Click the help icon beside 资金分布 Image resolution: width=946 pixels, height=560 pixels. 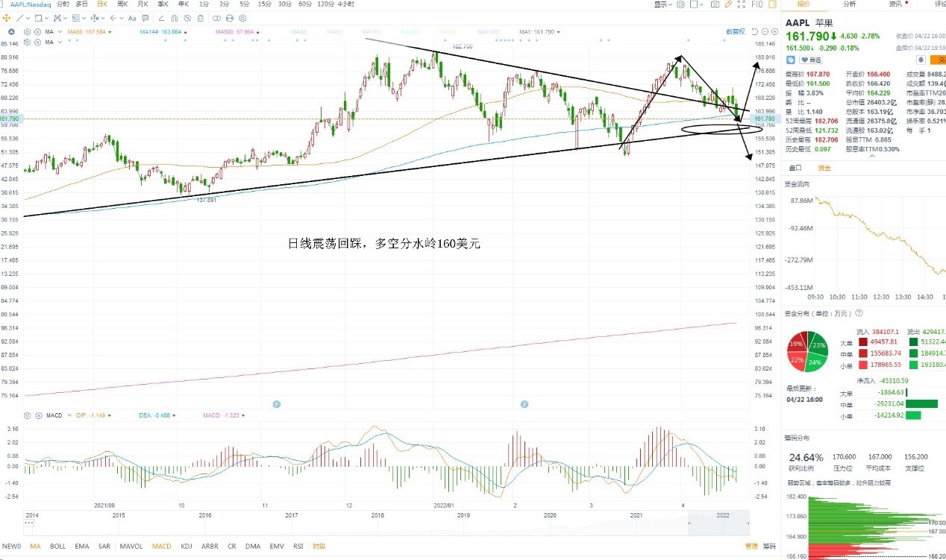[x=859, y=312]
